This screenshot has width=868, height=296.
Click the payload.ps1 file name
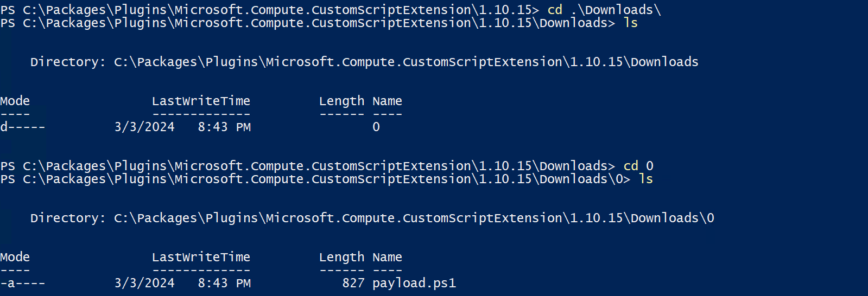(414, 283)
